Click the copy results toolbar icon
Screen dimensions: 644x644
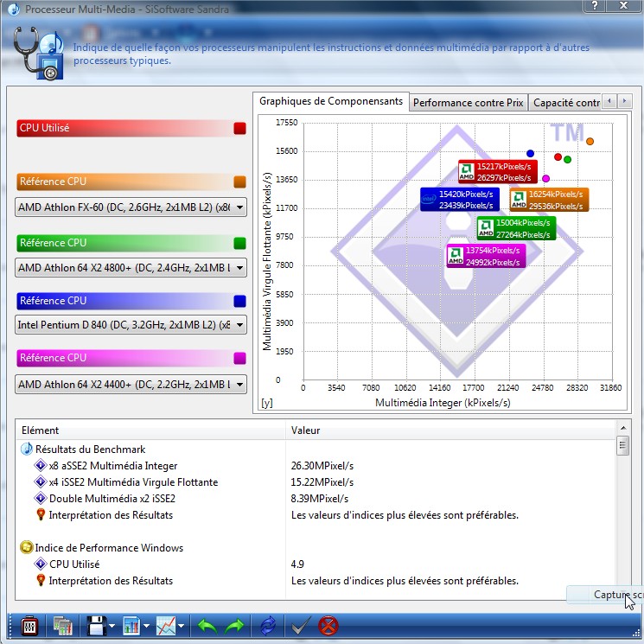coord(63,627)
